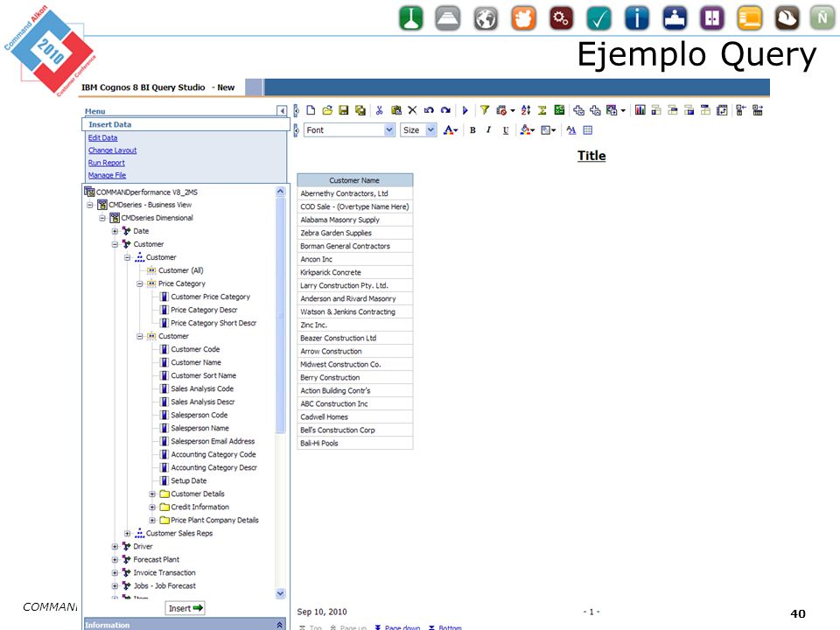Click data tree scrollbar down arrow
The width and height of the screenshot is (840, 630).
point(281,593)
